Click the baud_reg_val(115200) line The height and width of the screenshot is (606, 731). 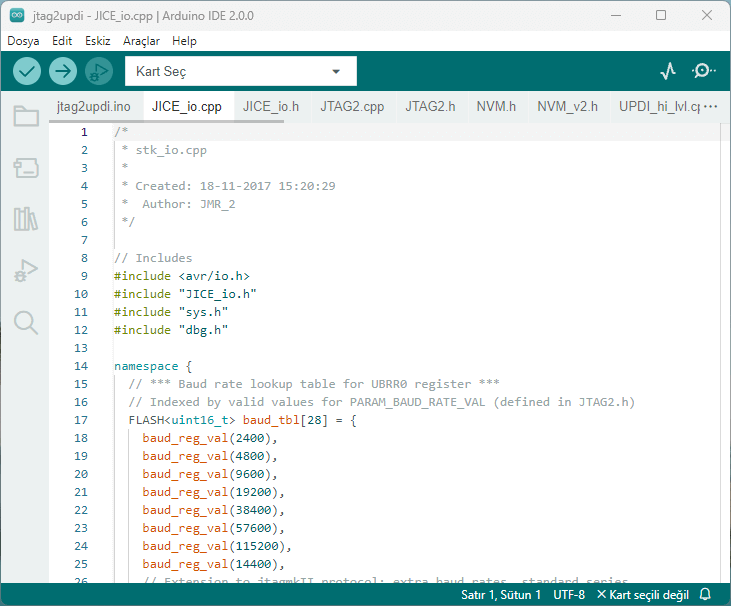pos(217,546)
